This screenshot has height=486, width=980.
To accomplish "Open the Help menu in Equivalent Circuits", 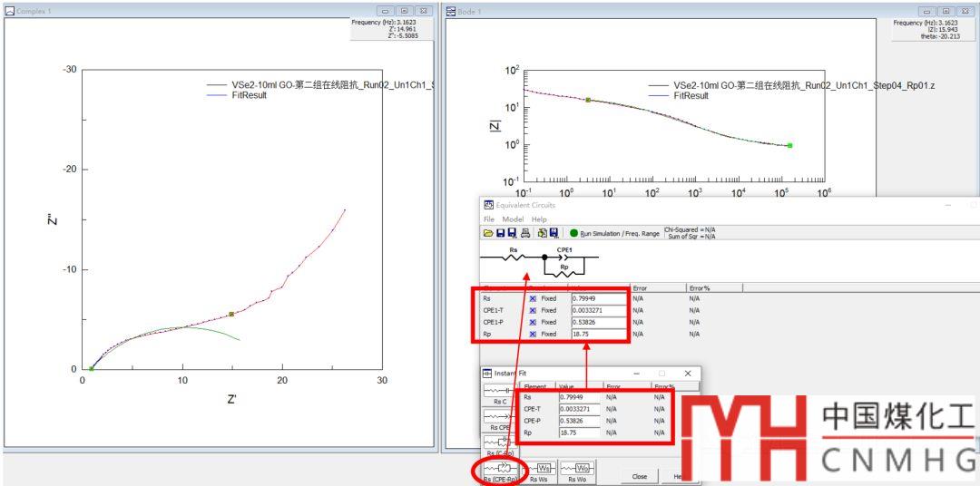I will [x=539, y=219].
